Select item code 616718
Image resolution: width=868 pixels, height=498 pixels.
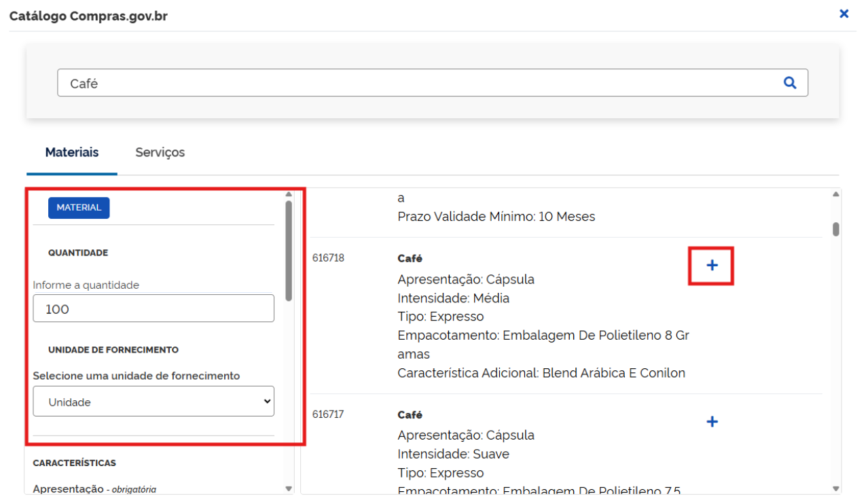[328, 258]
